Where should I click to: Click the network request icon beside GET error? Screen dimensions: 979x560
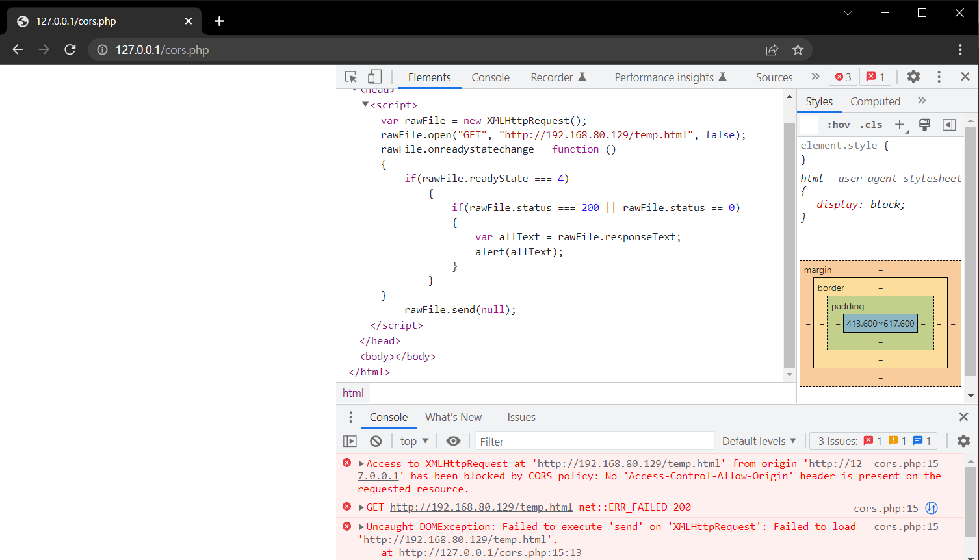tap(932, 508)
